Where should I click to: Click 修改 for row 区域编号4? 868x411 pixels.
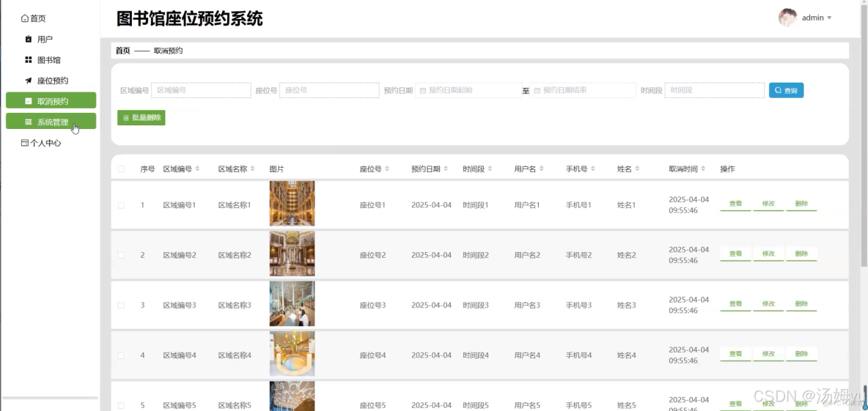[768, 354]
